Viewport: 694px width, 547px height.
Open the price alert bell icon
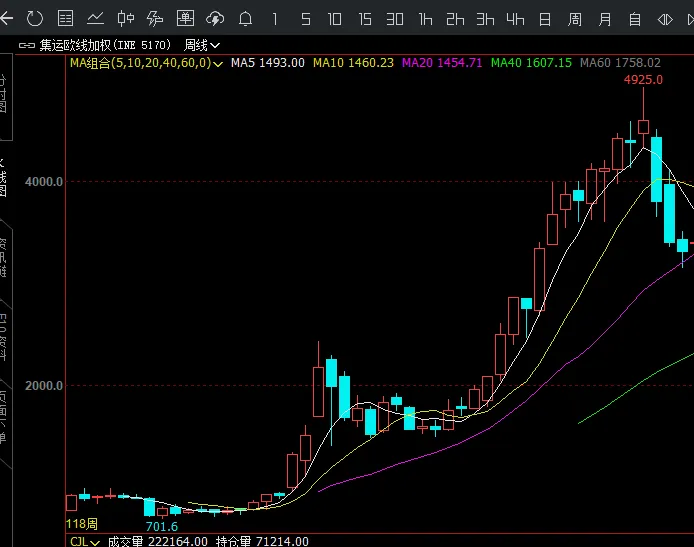pyautogui.click(x=245, y=19)
